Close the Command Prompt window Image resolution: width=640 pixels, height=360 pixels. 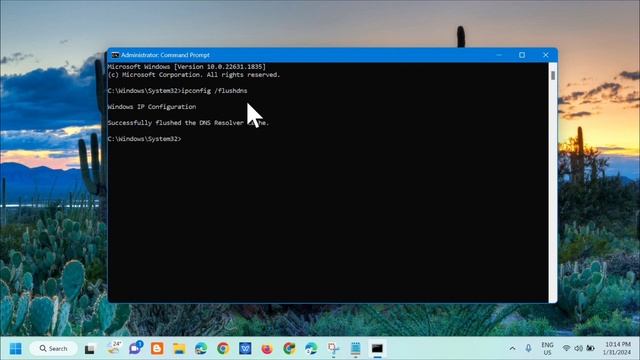click(546, 55)
